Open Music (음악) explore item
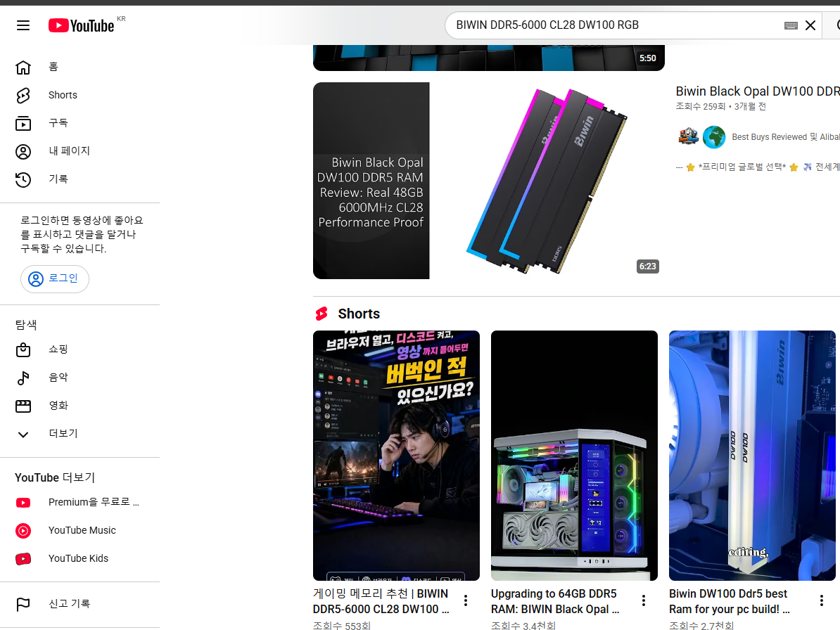Viewport: 840px width, 630px height. point(79,378)
